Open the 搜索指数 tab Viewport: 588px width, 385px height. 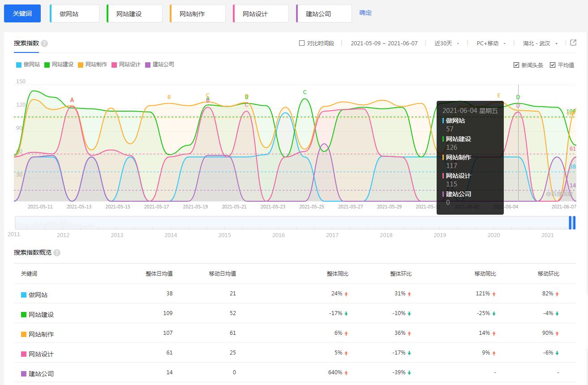[x=26, y=43]
